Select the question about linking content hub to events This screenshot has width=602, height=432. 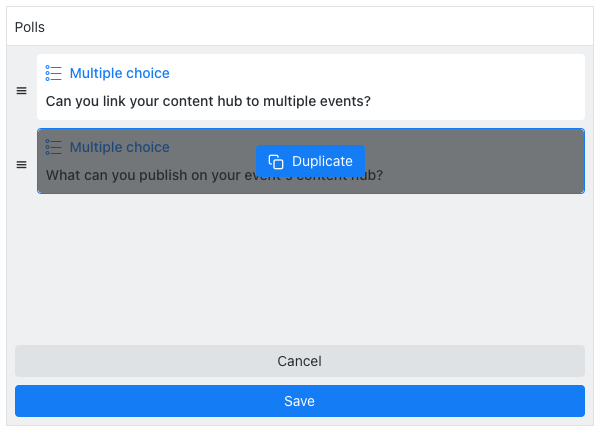point(208,101)
